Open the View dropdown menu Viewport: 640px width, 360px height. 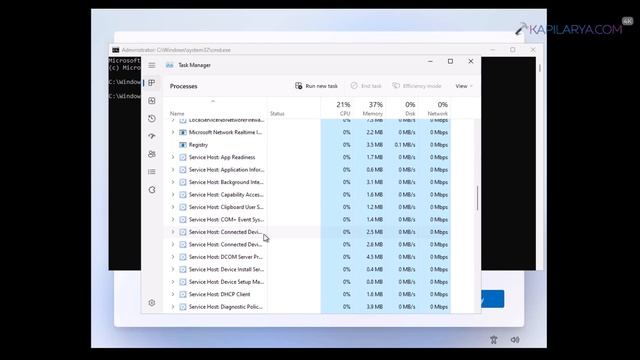[x=464, y=86]
